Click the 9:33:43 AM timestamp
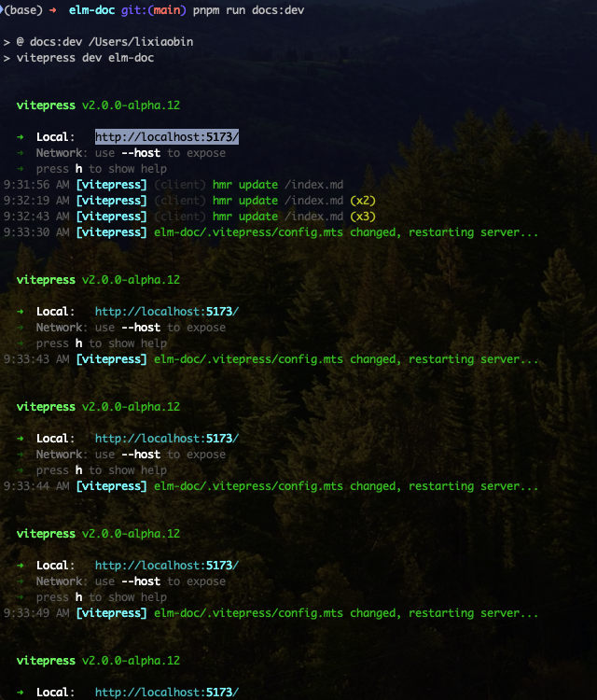597x700 pixels. 36,359
